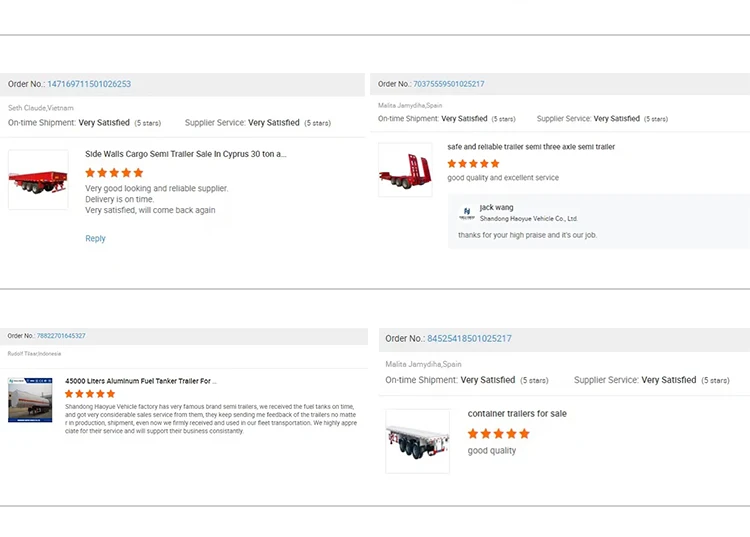
Task: Click safe and reliable trailer title
Action: tap(531, 147)
